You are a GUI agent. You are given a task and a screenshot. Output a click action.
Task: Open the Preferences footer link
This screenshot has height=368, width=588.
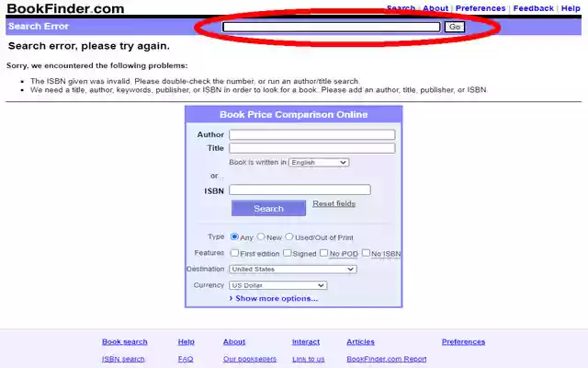(463, 341)
